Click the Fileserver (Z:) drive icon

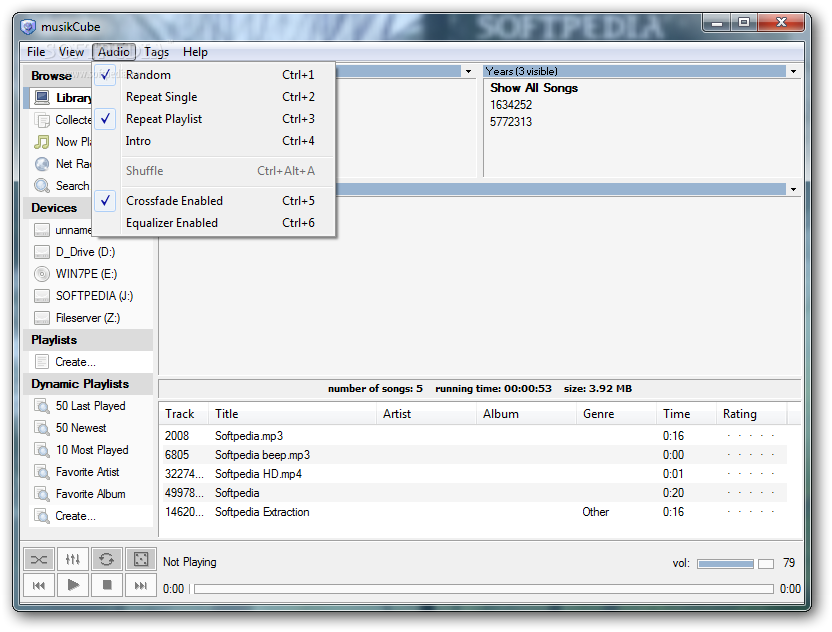[x=42, y=318]
